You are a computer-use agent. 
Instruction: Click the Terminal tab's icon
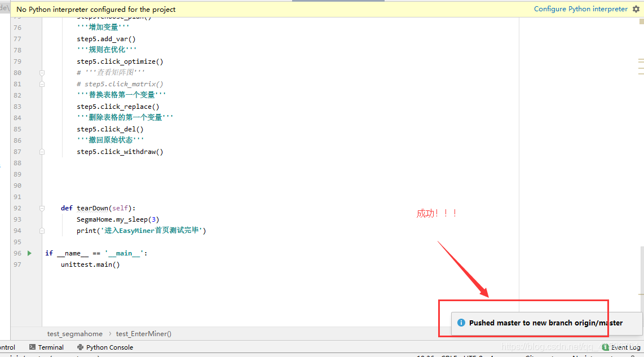(33, 347)
